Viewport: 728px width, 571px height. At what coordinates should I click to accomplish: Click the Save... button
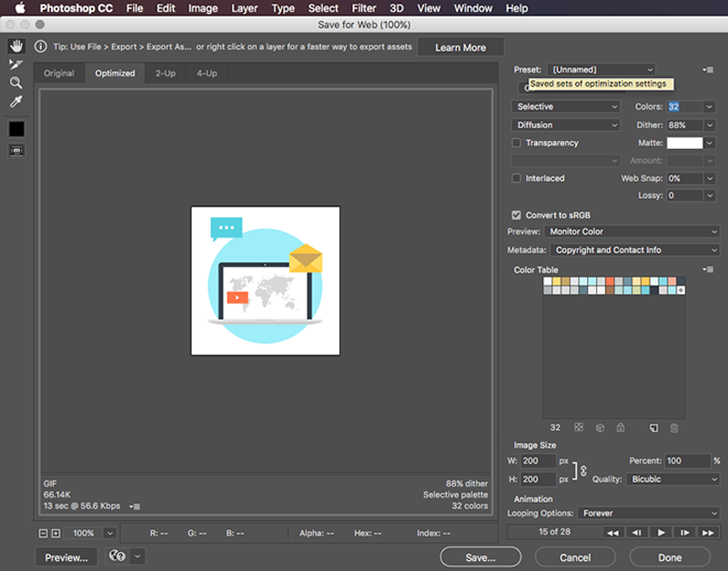(x=480, y=557)
